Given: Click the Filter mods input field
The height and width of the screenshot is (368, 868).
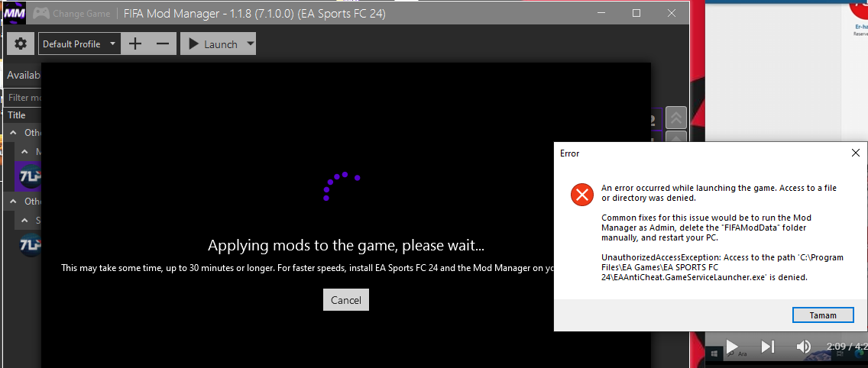Looking at the screenshot, I should coord(24,98).
